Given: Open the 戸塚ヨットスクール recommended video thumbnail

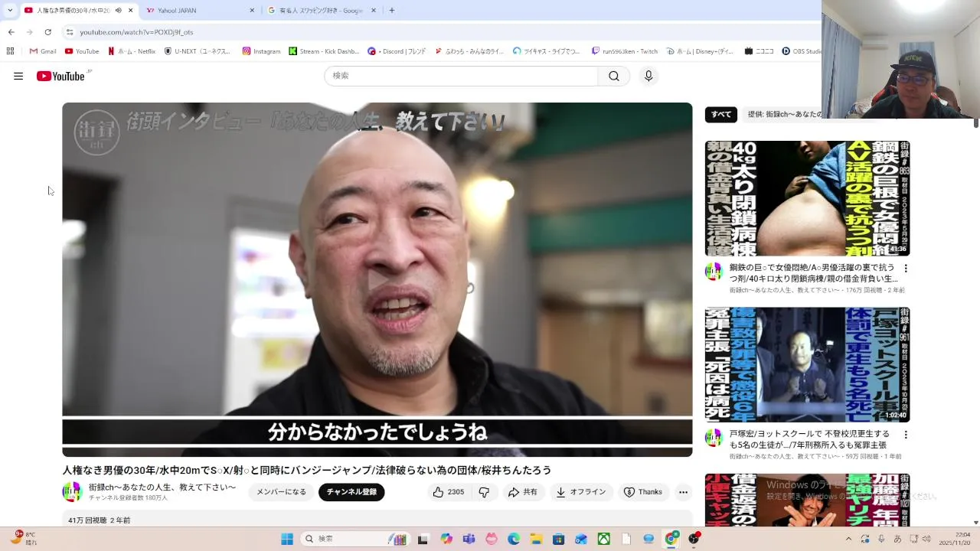Looking at the screenshot, I should click(x=807, y=364).
